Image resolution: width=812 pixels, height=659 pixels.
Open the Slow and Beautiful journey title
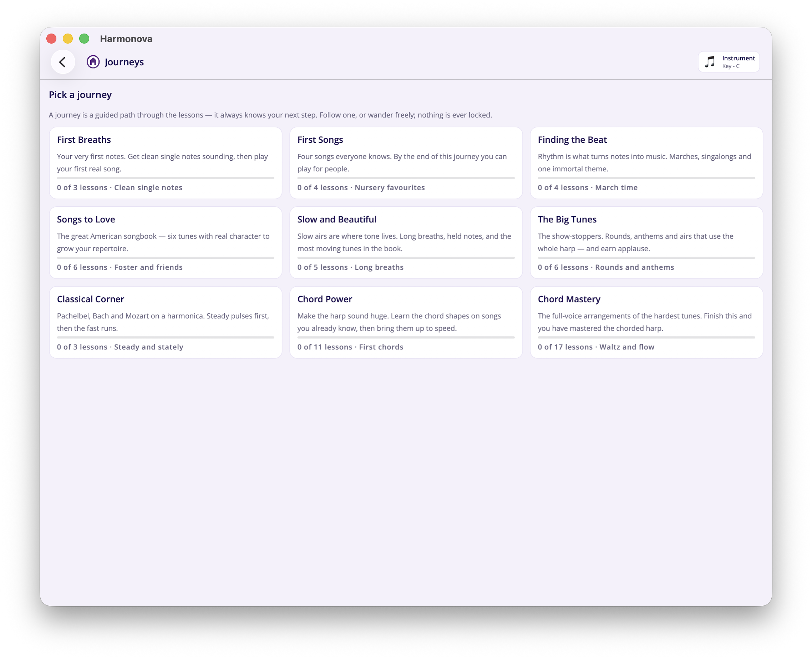(337, 220)
